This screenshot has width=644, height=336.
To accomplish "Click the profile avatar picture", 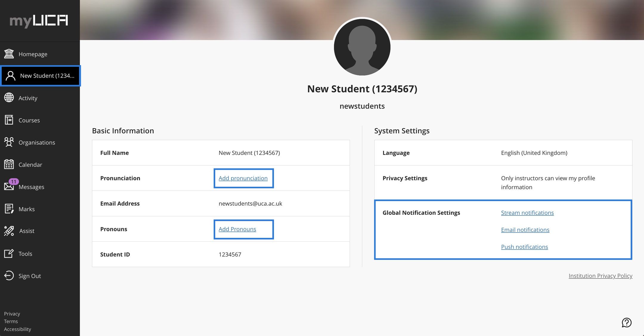I will pyautogui.click(x=362, y=47).
